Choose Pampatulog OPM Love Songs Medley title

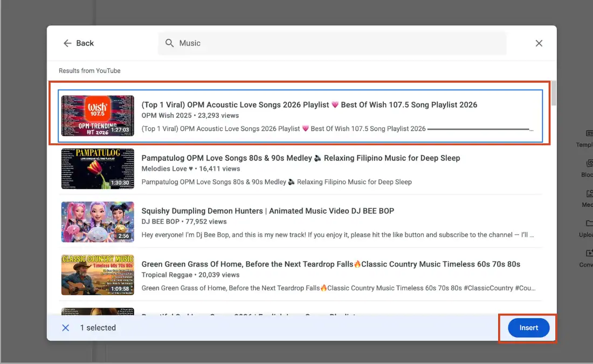[301, 158]
